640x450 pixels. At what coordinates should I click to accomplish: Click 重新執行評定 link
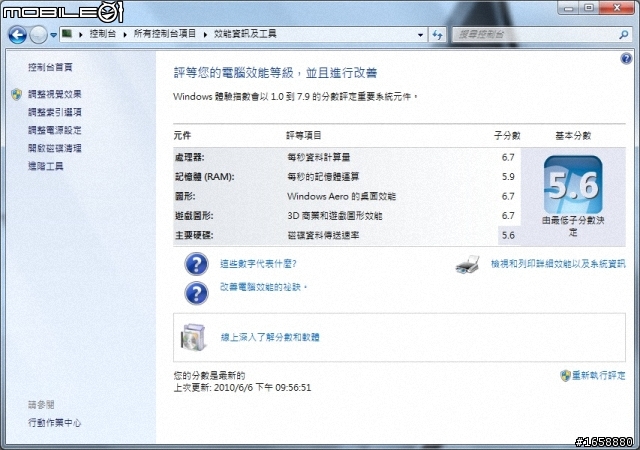(598, 375)
